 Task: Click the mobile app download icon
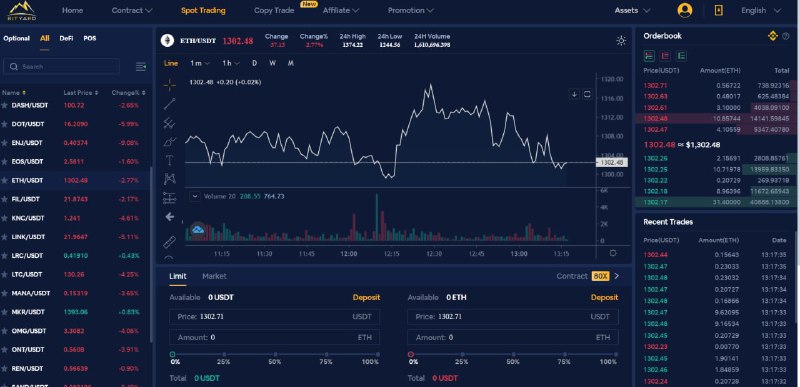(x=718, y=10)
